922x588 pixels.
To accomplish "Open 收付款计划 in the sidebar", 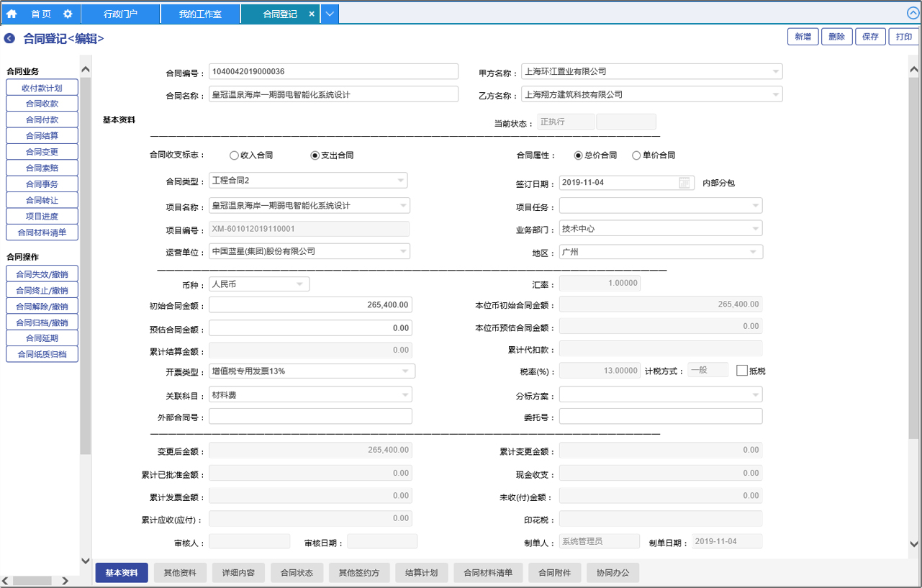I will click(x=42, y=88).
